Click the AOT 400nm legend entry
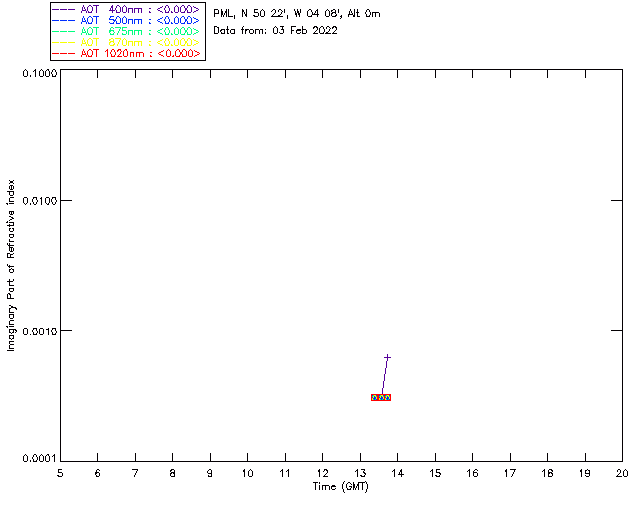The image size is (640, 512). point(126,9)
